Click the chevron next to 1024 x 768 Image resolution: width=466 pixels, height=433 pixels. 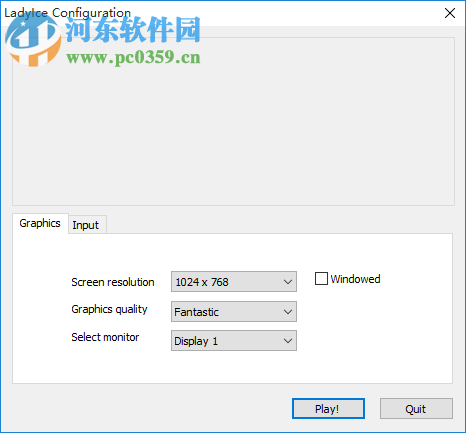click(288, 282)
